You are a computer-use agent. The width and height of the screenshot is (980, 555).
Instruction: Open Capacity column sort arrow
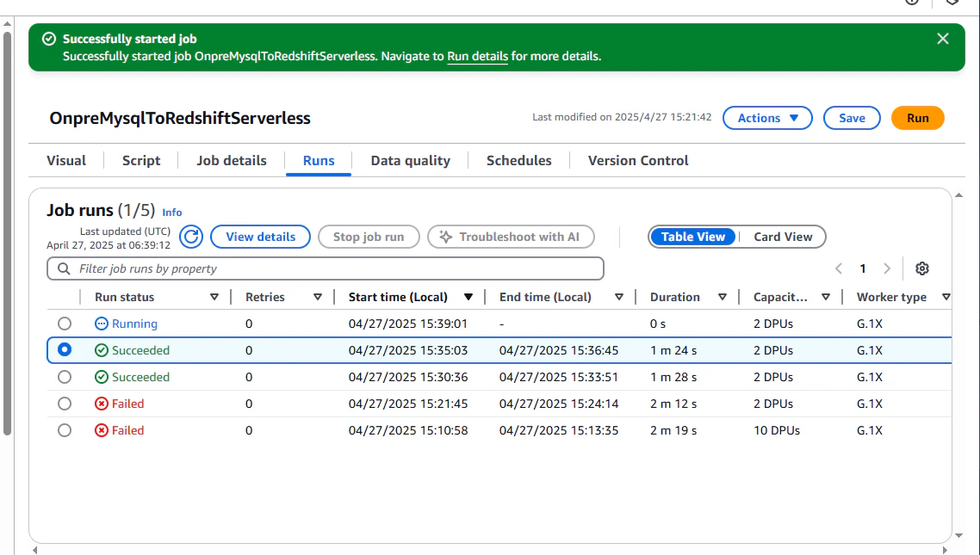pos(826,297)
